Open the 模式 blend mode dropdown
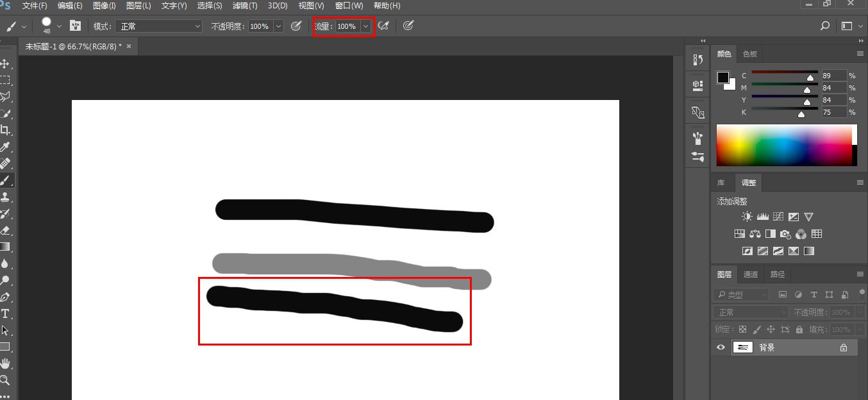Image resolution: width=868 pixels, height=400 pixels. coord(160,26)
